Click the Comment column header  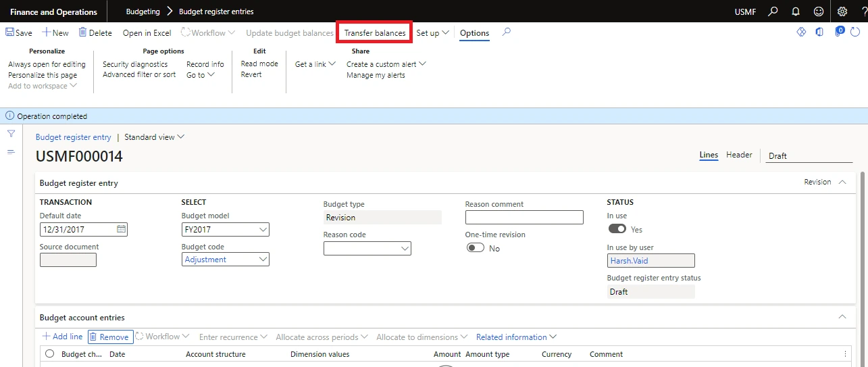point(606,354)
